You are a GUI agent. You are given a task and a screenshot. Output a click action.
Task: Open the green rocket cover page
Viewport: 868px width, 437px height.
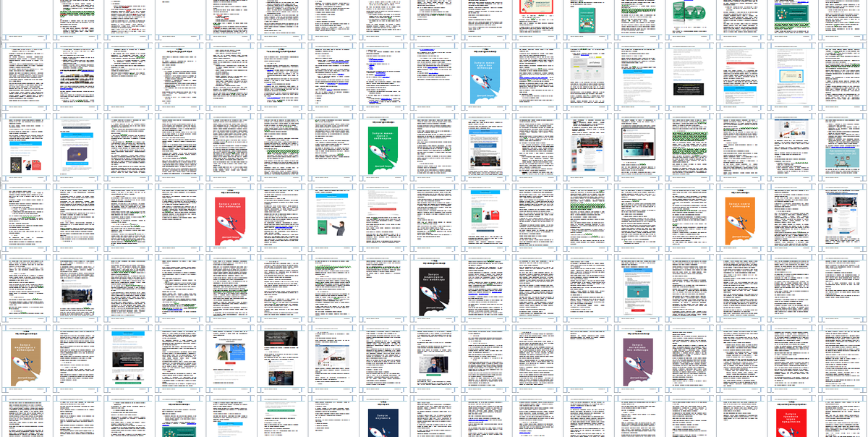pos(383,146)
